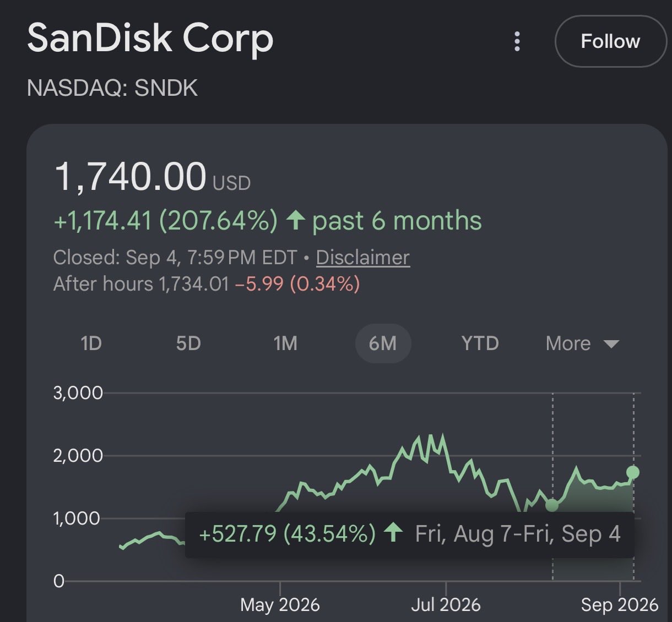Click the chart peak near Jul 2026
The width and height of the screenshot is (672, 622).
coord(431,437)
